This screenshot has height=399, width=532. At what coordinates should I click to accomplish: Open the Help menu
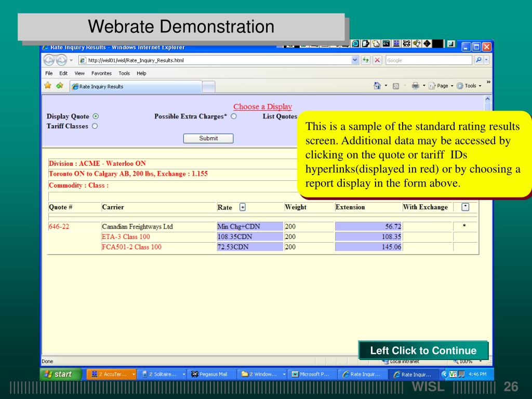tap(141, 73)
